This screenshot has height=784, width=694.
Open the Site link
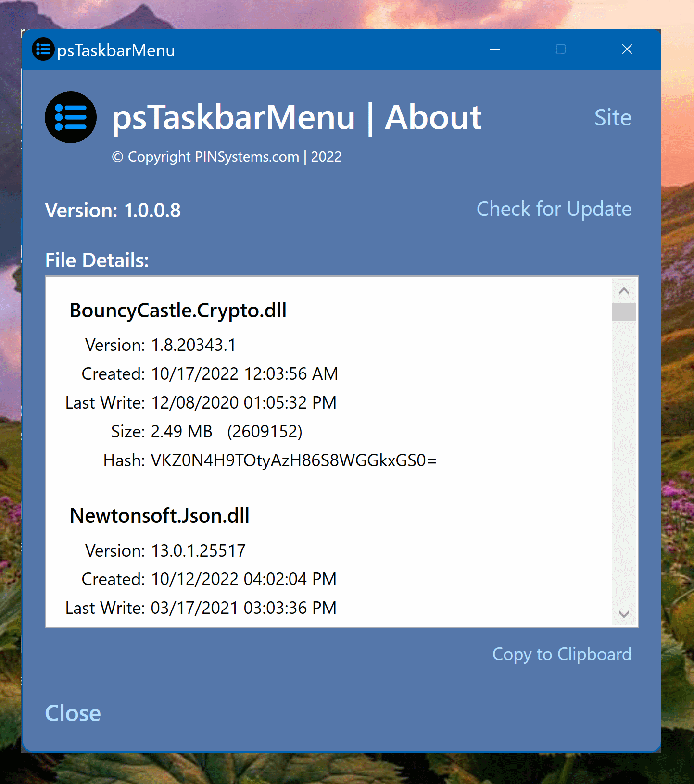(613, 118)
